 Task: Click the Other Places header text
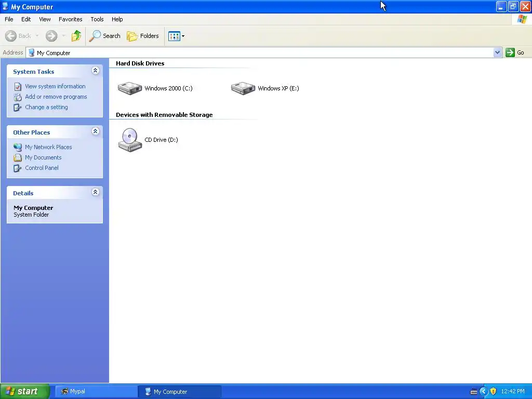pos(32,132)
